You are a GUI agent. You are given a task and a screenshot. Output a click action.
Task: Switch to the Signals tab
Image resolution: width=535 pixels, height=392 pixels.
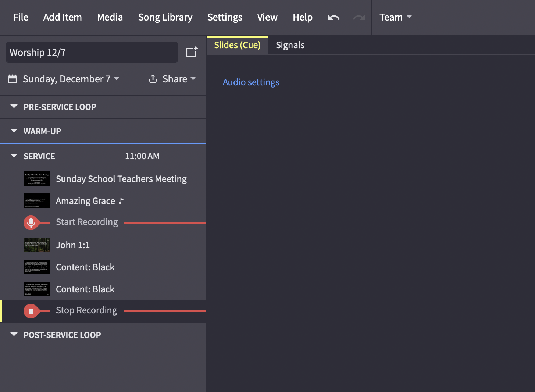pyautogui.click(x=290, y=45)
